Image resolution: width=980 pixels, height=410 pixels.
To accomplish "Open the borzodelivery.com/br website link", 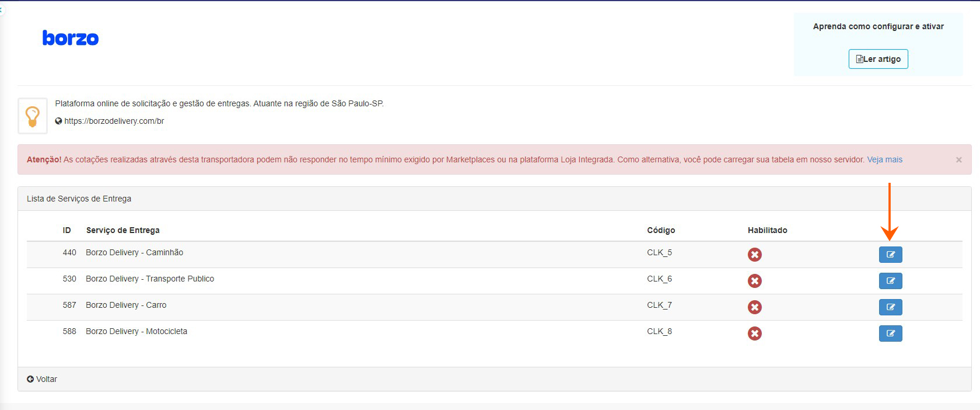I will [x=114, y=121].
